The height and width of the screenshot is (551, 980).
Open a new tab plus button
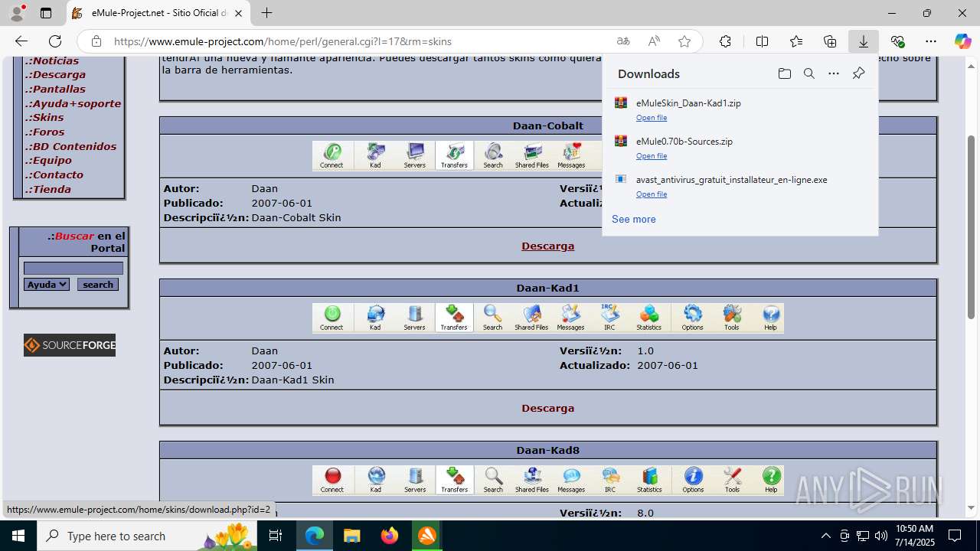coord(266,13)
